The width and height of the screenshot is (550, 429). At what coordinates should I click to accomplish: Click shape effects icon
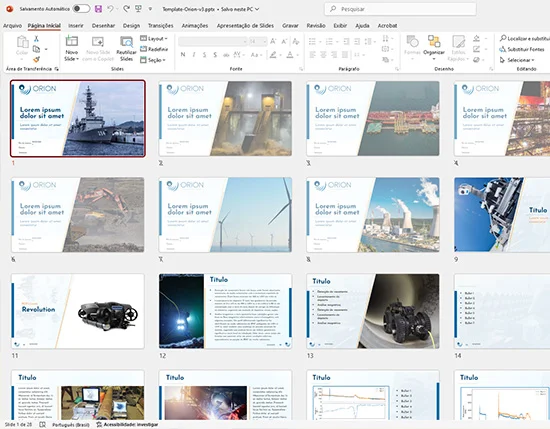coord(476,60)
